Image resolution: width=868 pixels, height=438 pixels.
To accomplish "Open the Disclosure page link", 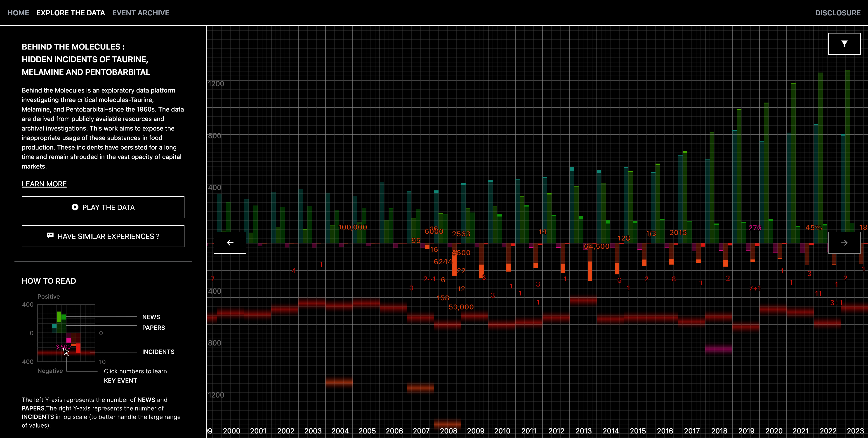I will click(x=838, y=13).
